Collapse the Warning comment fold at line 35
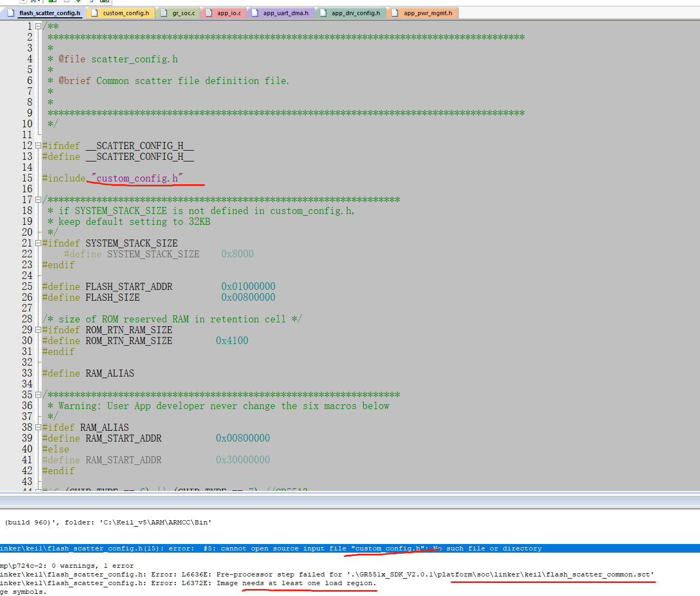The height and width of the screenshot is (596, 700). (38, 394)
